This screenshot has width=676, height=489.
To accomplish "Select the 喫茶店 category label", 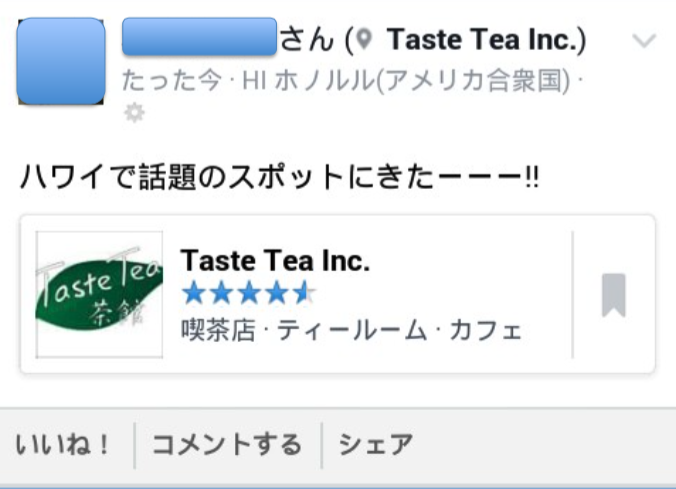I will [218, 330].
